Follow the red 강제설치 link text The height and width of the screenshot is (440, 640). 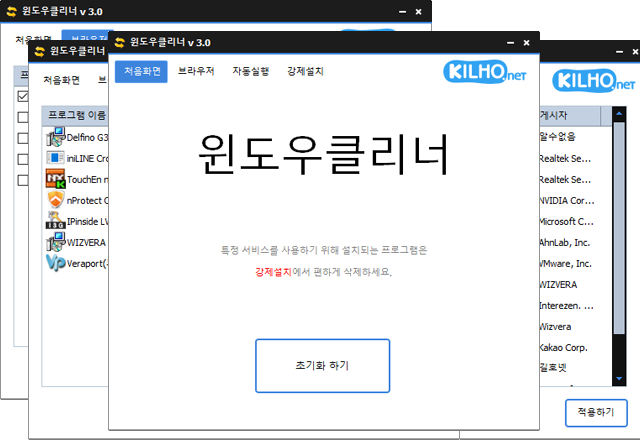[x=275, y=272]
